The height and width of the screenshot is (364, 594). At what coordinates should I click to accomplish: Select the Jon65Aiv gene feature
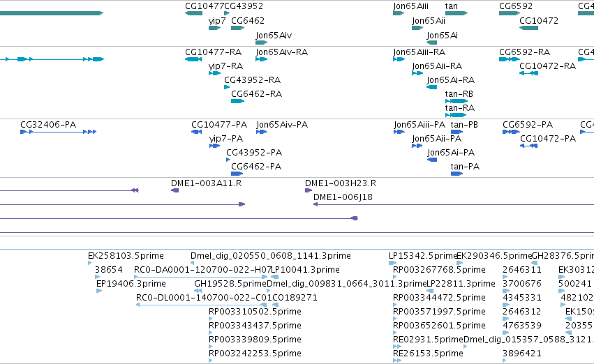pyautogui.click(x=261, y=43)
